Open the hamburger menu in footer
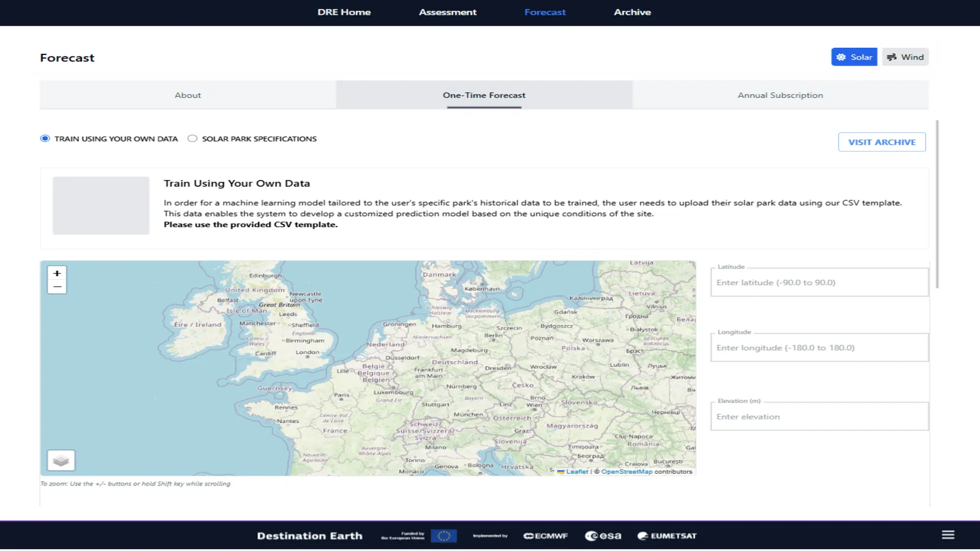 point(948,535)
